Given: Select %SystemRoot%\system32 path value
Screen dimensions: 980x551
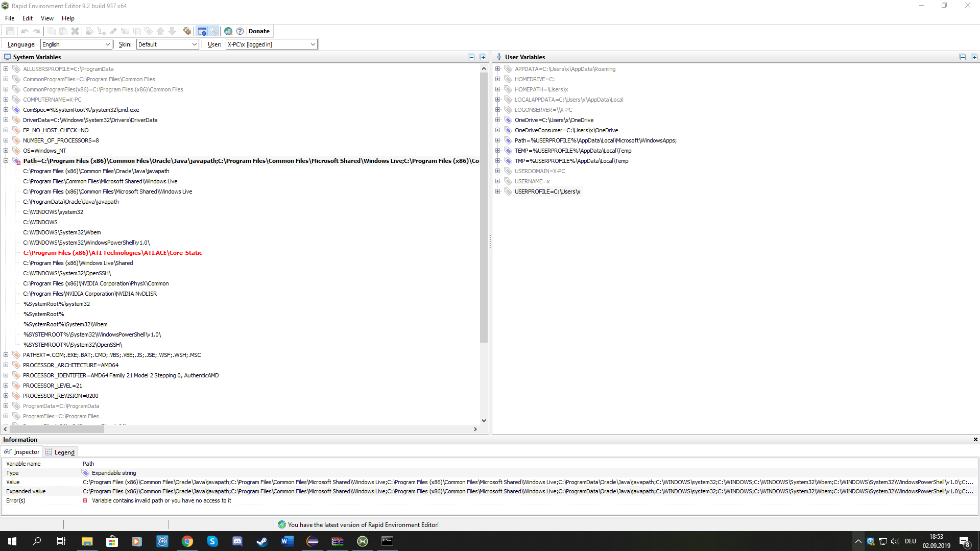Looking at the screenshot, I should coord(57,304).
